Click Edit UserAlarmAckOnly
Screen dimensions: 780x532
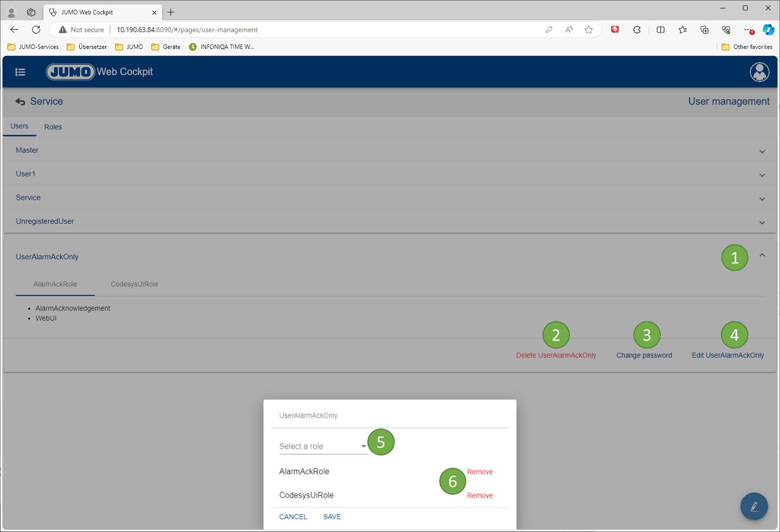(x=727, y=355)
